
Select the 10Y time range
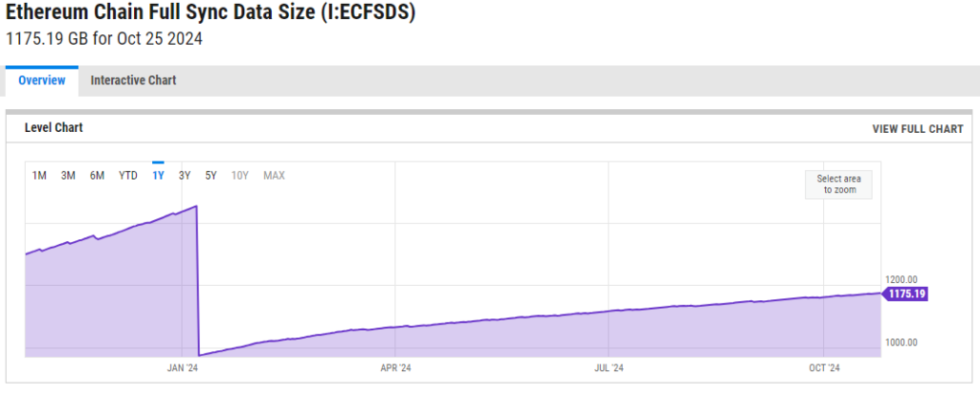[x=240, y=176]
